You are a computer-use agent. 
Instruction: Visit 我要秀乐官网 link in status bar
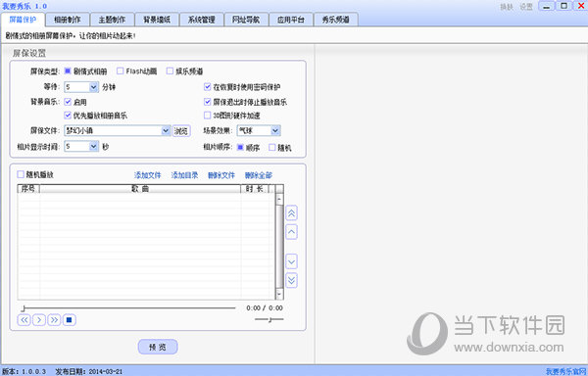[565, 371]
